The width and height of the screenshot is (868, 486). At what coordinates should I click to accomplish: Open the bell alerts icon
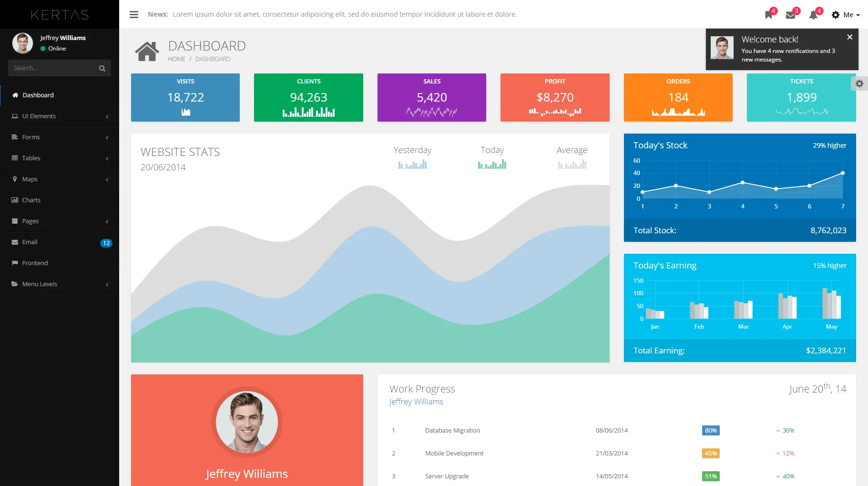(813, 15)
